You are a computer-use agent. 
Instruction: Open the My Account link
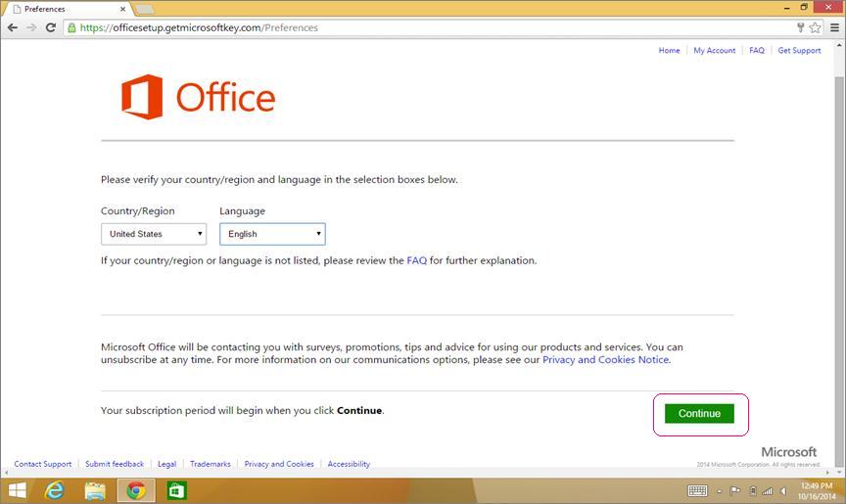(715, 50)
